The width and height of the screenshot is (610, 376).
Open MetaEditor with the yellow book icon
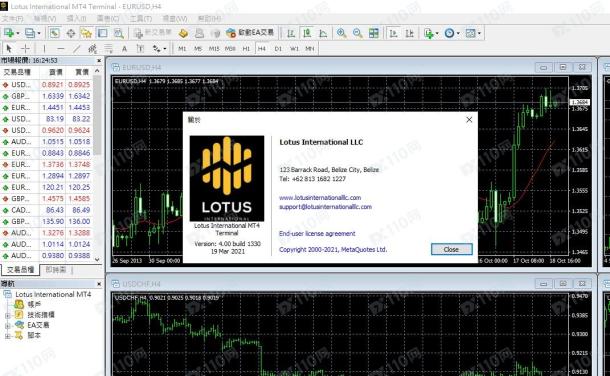(x=183, y=33)
